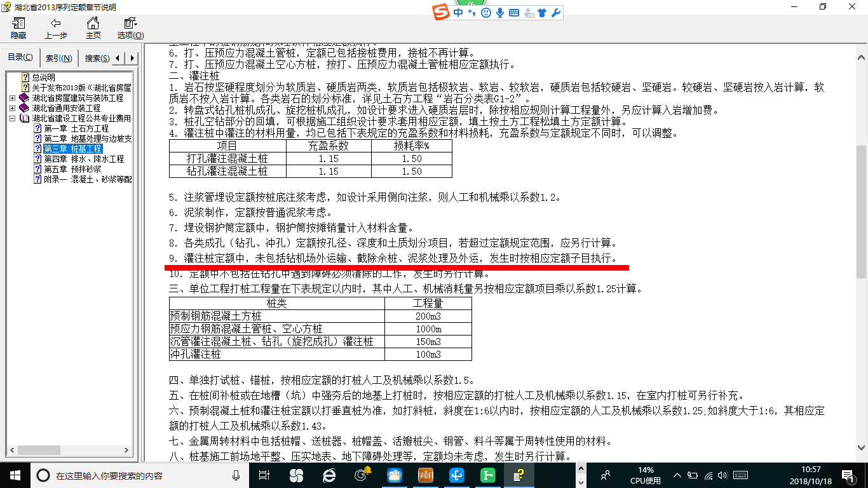This screenshot has width=868, height=488.
Task: Switch to the 搜索(S) tab
Action: [x=97, y=58]
